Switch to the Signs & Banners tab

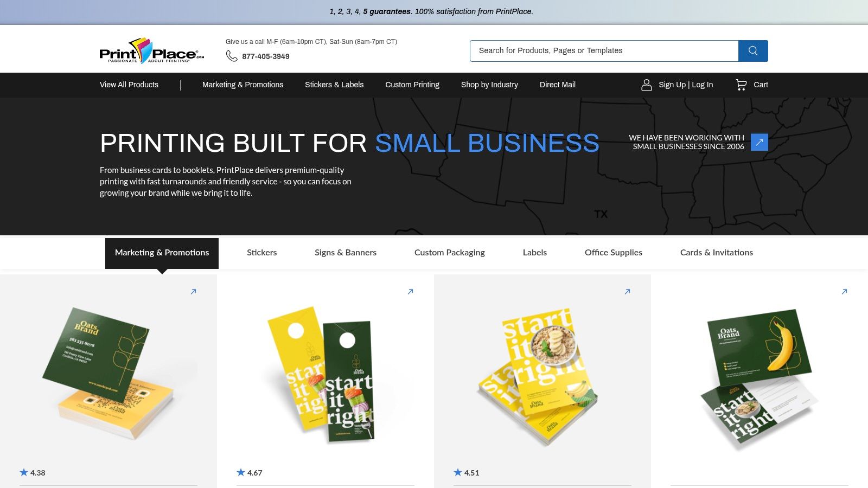(x=346, y=253)
